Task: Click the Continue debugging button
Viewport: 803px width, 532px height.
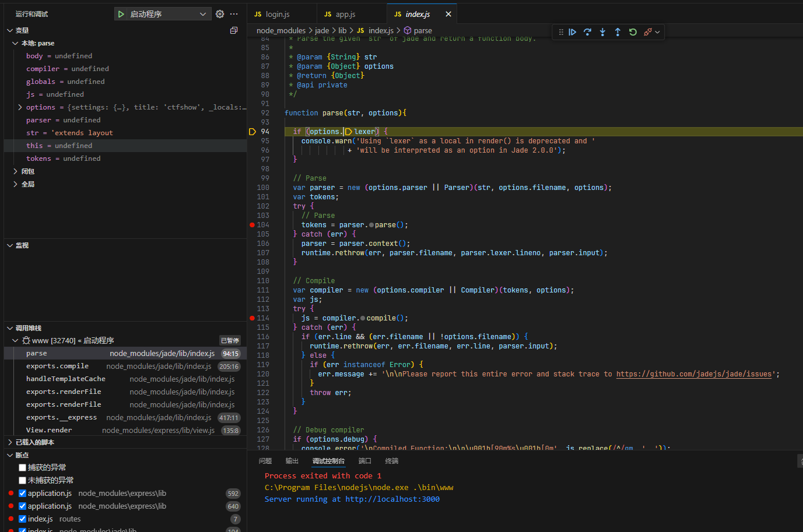Action: pyautogui.click(x=573, y=32)
